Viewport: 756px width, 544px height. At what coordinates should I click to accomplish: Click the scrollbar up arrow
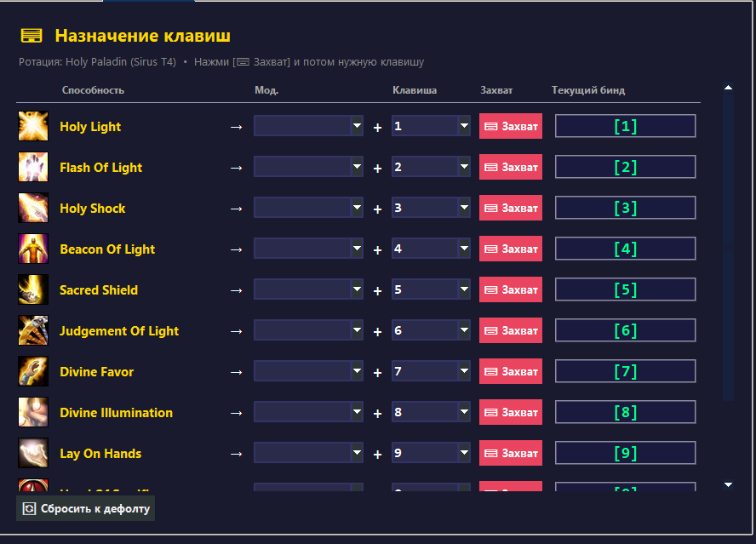728,88
